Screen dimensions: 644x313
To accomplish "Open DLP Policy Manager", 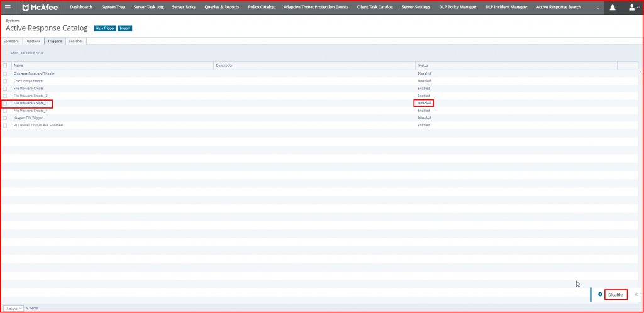I will [x=458, y=7].
